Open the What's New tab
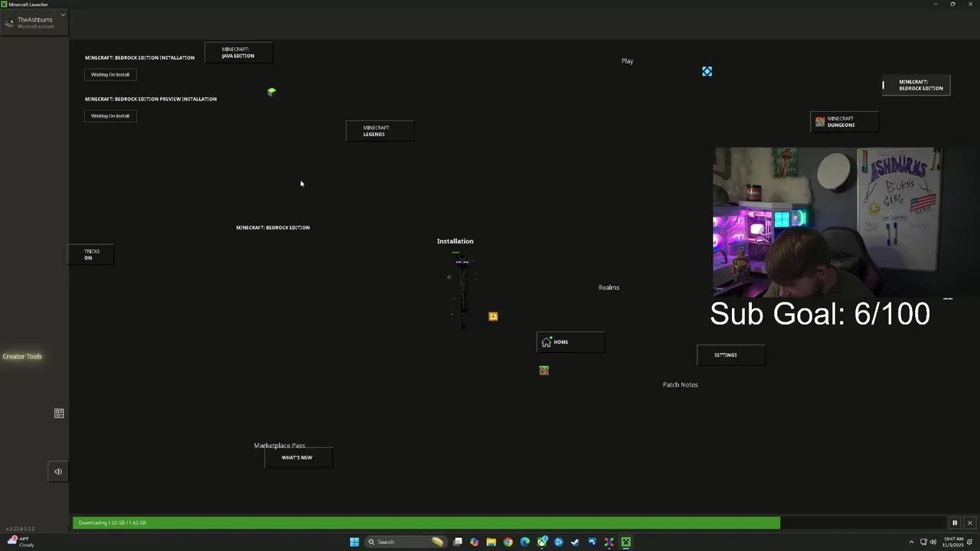 coord(299,458)
